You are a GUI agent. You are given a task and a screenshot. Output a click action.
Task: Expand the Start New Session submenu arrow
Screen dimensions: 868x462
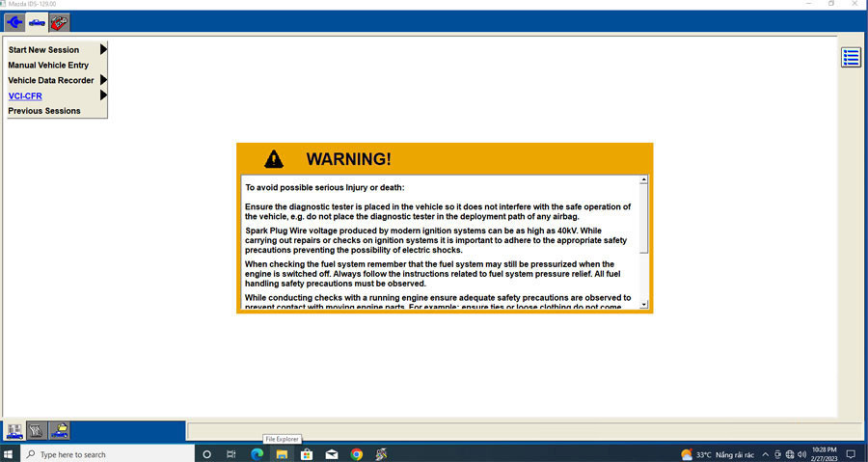[103, 49]
